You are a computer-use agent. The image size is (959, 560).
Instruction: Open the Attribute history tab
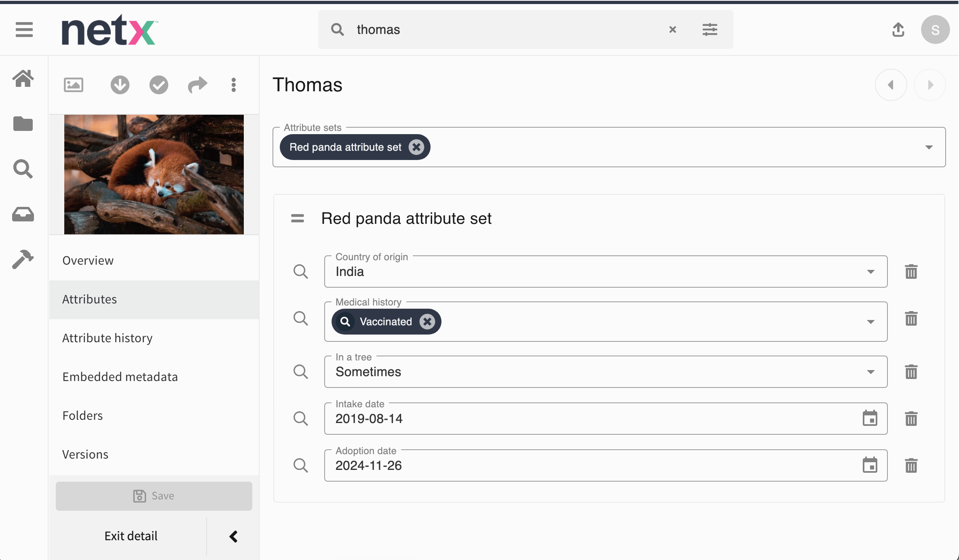tap(108, 338)
